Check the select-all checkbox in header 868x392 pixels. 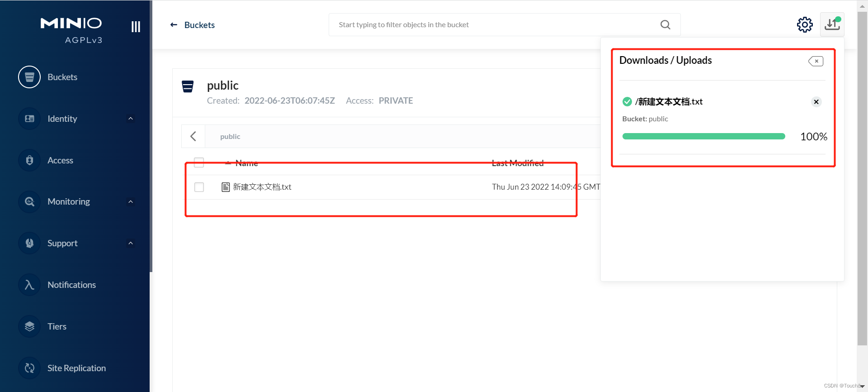(x=199, y=163)
